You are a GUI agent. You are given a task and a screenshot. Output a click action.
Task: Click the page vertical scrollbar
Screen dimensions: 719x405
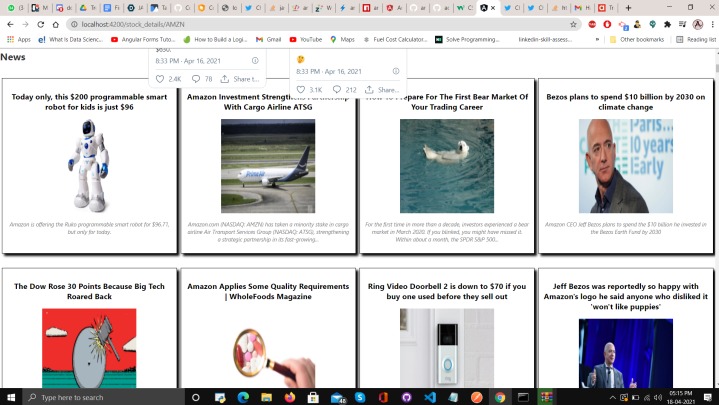[x=716, y=218]
